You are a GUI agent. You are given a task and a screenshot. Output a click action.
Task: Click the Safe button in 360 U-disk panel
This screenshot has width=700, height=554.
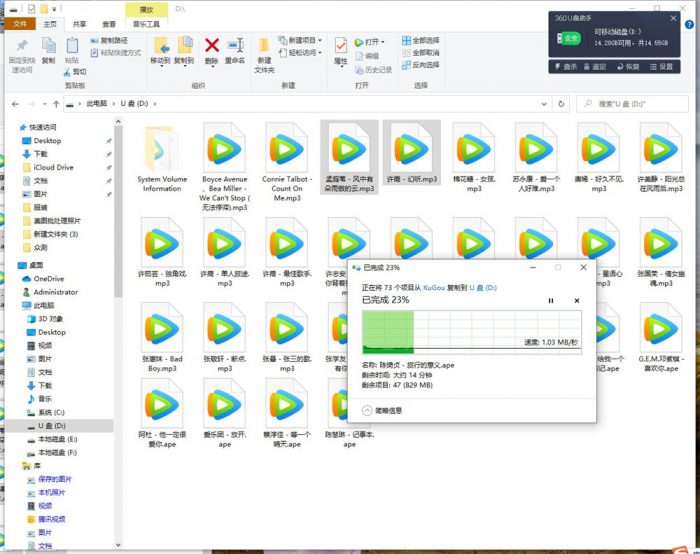click(x=570, y=37)
